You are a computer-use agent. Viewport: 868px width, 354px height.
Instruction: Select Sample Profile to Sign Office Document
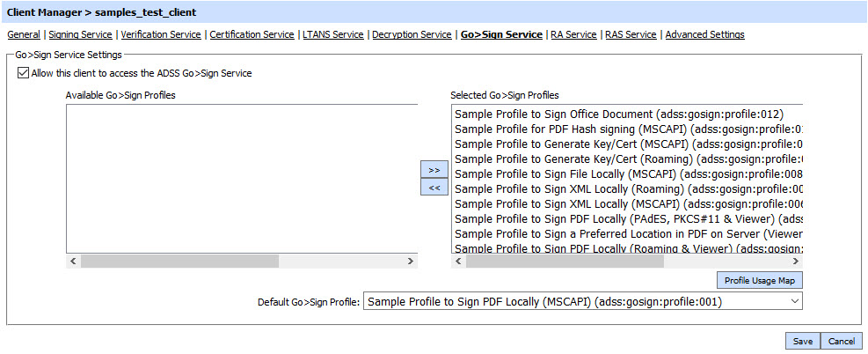[x=618, y=114]
